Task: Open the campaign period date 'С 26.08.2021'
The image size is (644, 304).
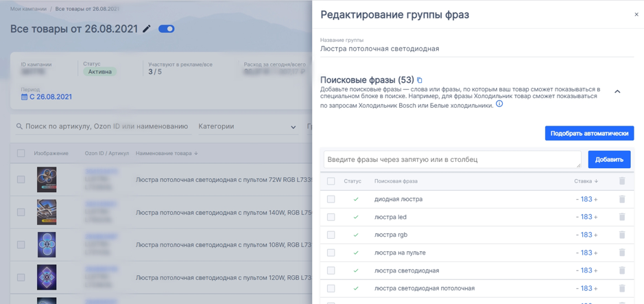Action: click(x=47, y=97)
